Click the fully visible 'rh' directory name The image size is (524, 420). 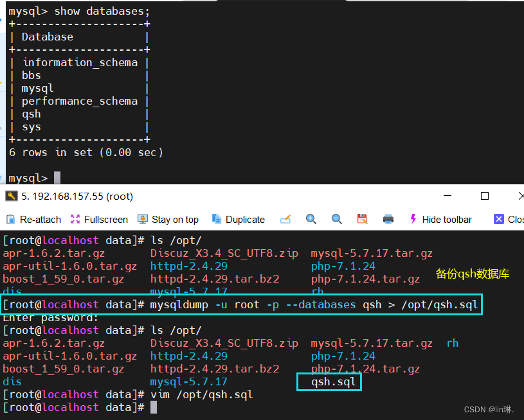click(x=453, y=343)
